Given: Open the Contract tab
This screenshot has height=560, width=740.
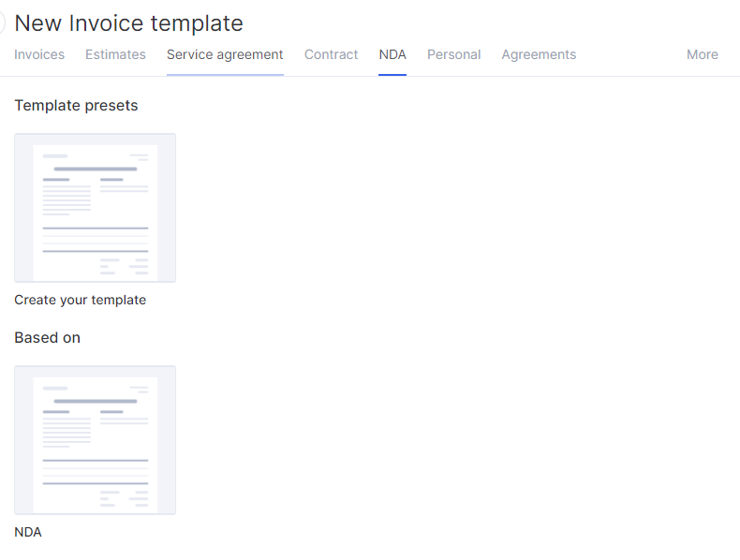Looking at the screenshot, I should point(332,54).
